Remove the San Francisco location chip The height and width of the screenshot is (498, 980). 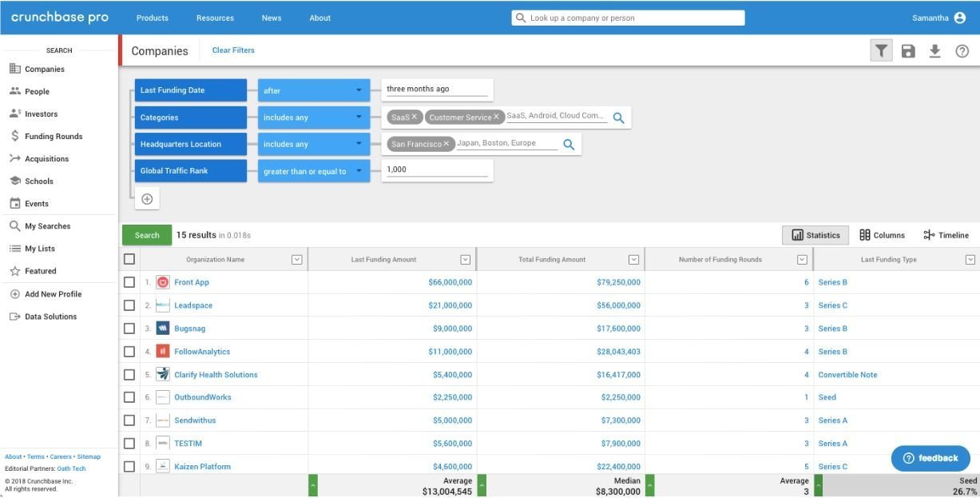pos(446,144)
